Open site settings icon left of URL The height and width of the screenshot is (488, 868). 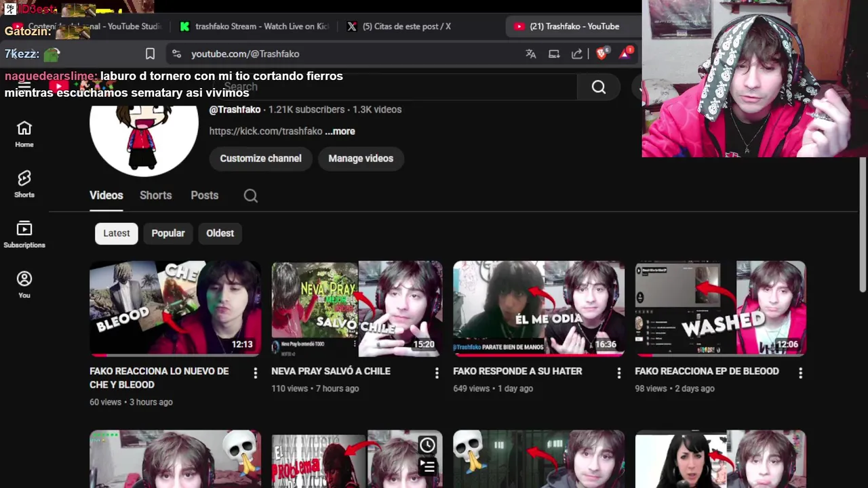(x=176, y=54)
